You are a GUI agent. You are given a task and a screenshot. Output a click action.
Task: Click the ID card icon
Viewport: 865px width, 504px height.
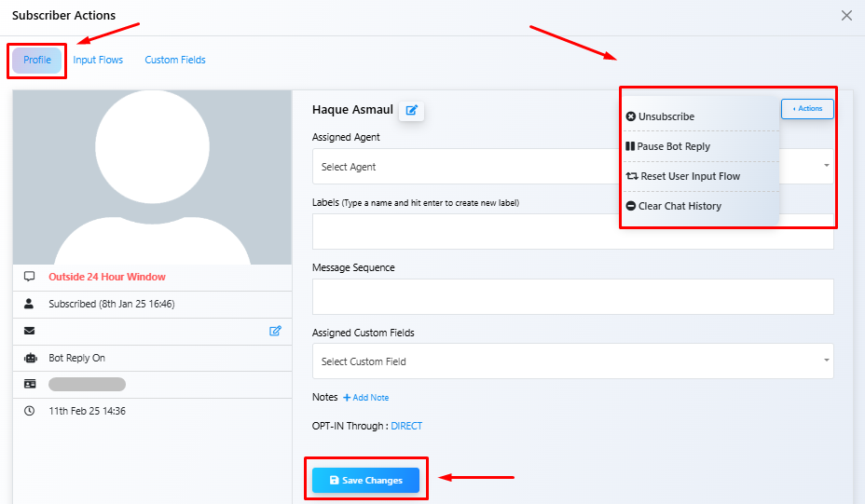click(29, 384)
